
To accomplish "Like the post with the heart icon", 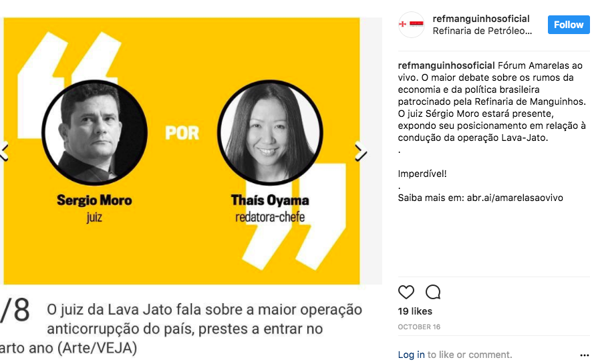I will pos(406,292).
